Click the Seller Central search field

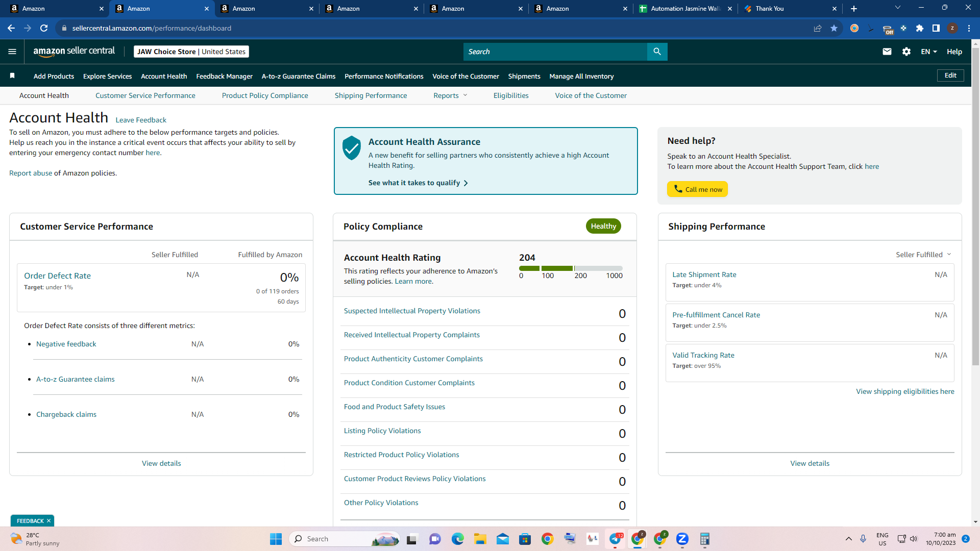click(x=555, y=52)
